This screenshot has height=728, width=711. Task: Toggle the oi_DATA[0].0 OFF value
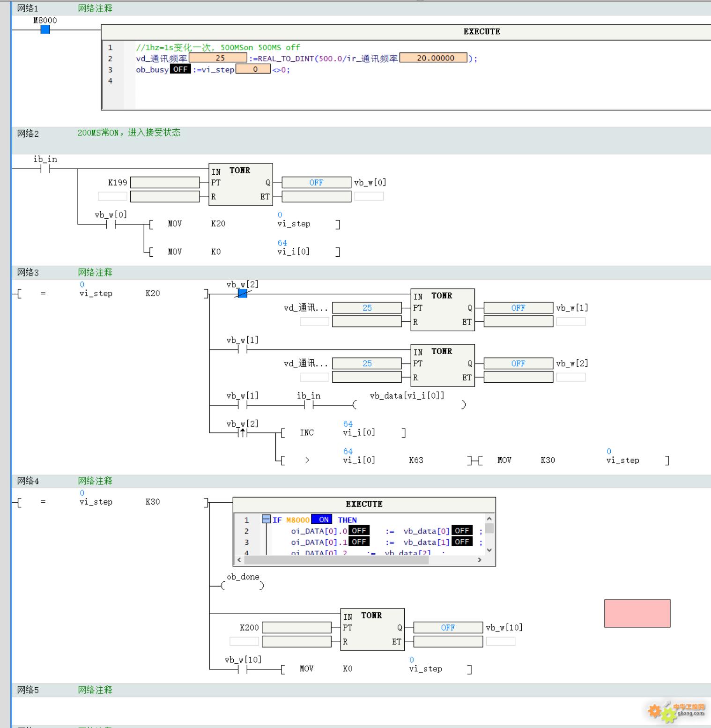359,531
